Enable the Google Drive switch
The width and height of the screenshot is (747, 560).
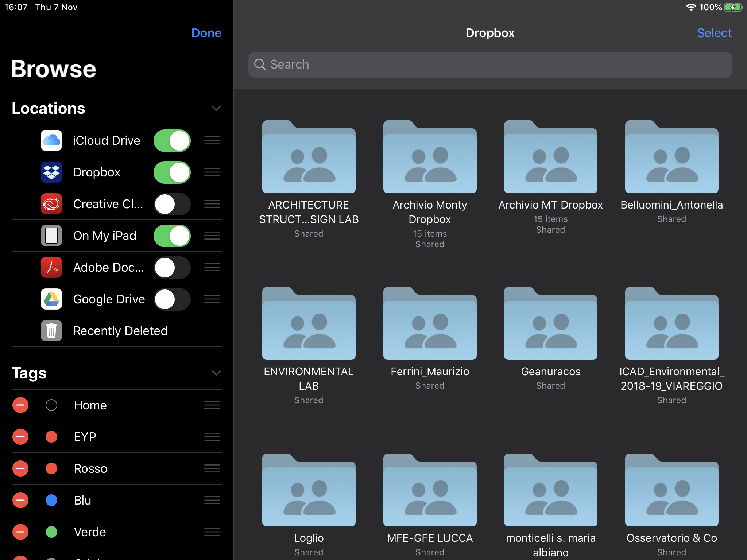pos(172,299)
